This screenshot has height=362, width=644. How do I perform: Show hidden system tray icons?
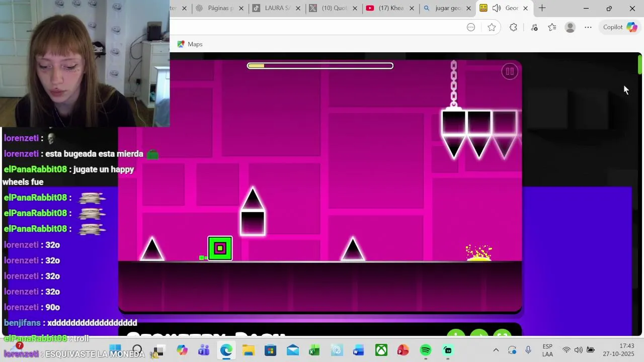[496, 350]
